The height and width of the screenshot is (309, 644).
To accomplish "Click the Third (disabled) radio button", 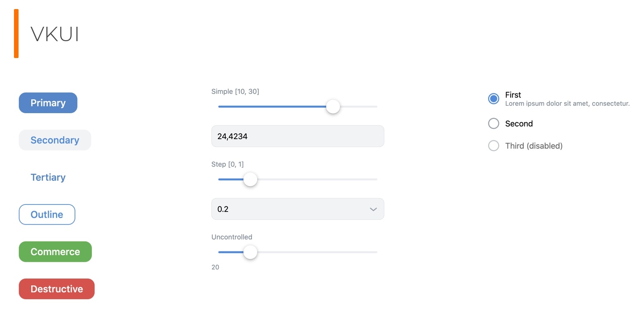I will coord(493,146).
